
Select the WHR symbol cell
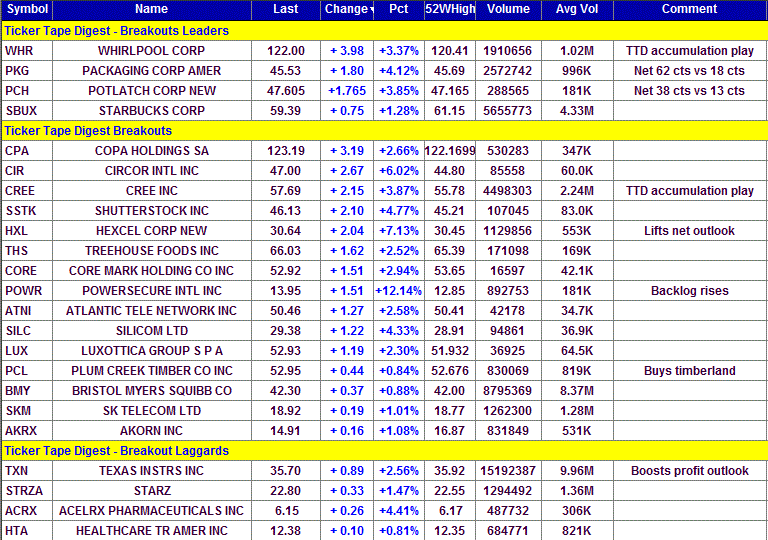pos(27,51)
